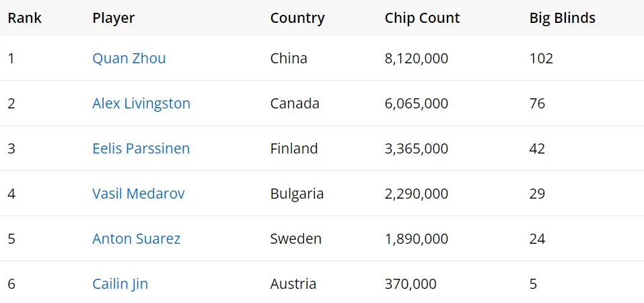Click the Country column header
The image size is (644, 303).
click(297, 18)
